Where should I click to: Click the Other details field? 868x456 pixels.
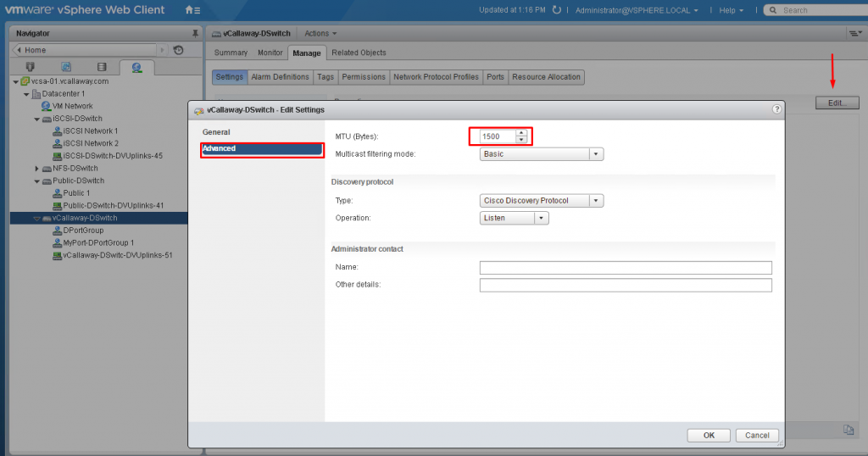pyautogui.click(x=626, y=285)
